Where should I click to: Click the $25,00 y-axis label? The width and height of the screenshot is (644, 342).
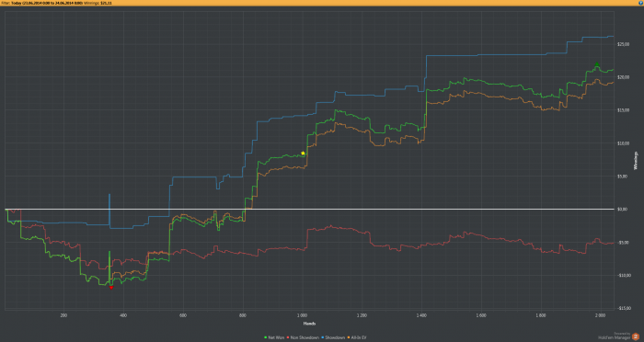[623, 44]
